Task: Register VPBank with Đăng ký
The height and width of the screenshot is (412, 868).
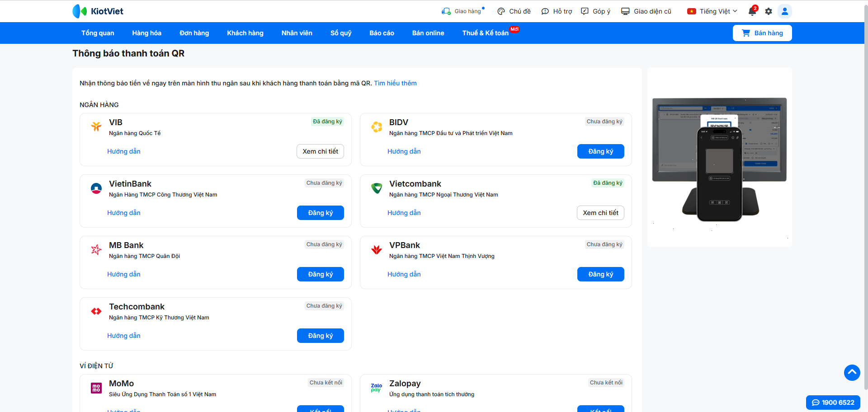Action: [x=601, y=274]
